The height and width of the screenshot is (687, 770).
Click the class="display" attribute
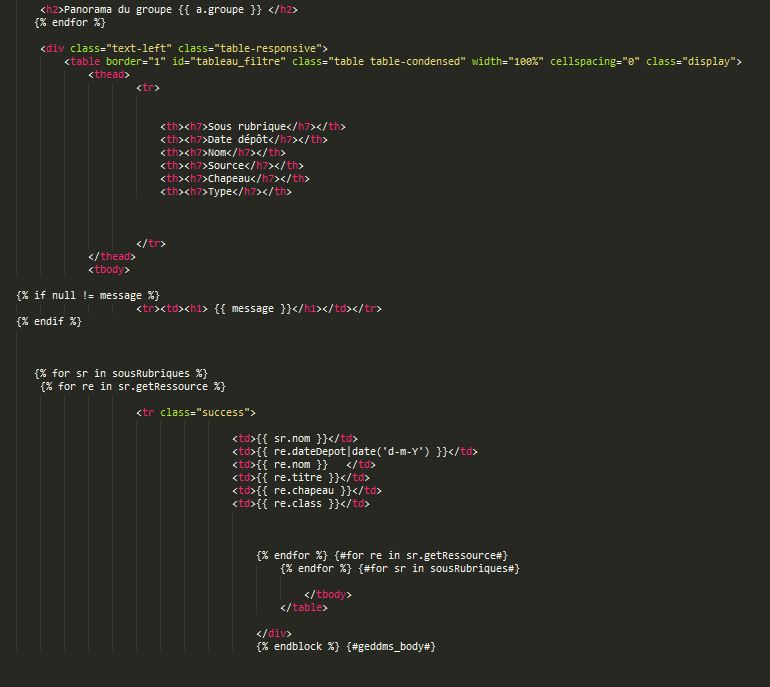(x=690, y=61)
